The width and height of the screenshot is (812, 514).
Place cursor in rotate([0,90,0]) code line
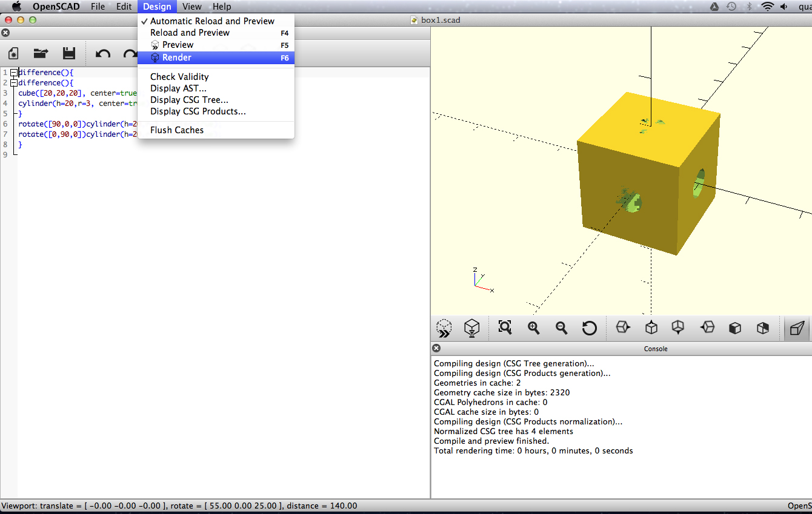point(78,134)
